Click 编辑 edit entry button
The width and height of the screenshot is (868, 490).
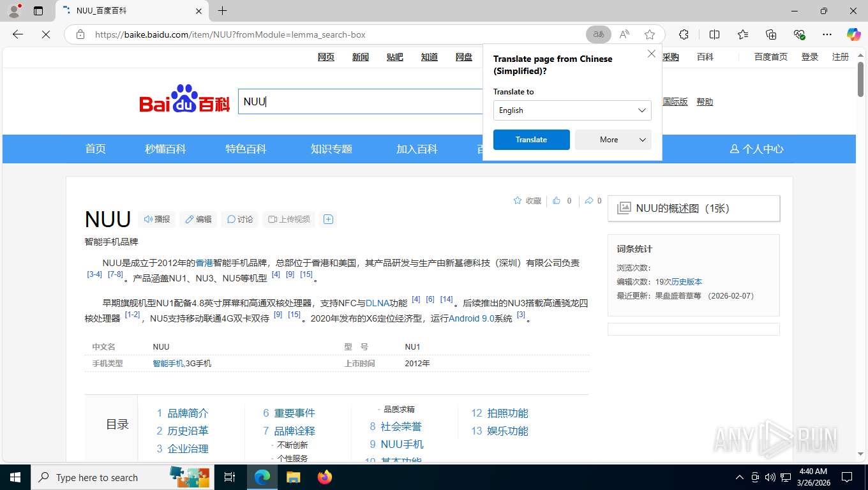tap(198, 219)
